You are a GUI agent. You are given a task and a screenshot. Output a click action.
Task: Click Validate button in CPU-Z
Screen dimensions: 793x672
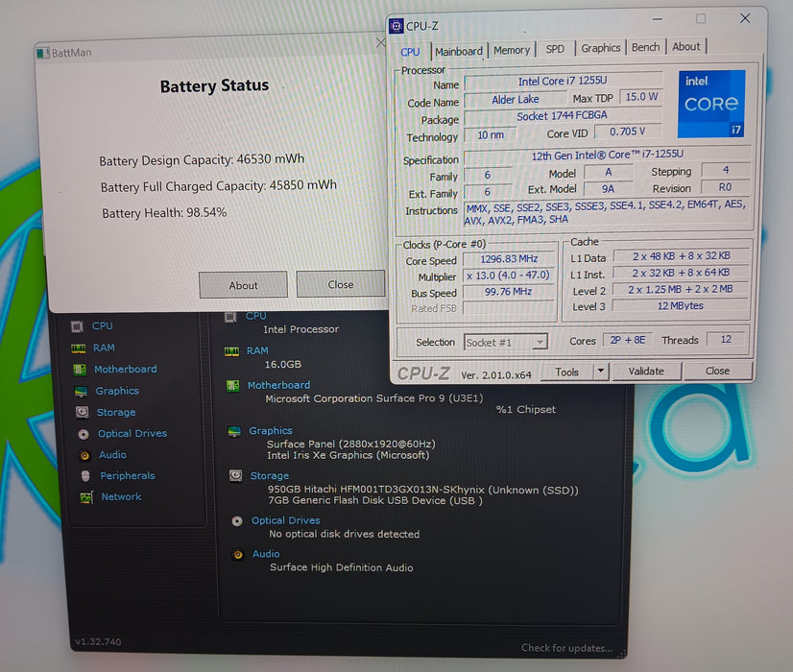point(646,372)
